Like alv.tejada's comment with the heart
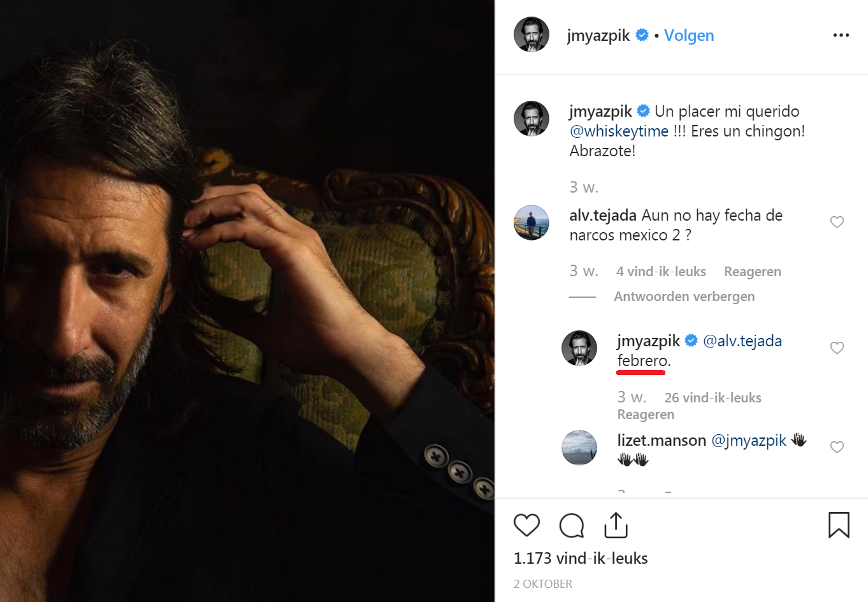 [x=837, y=222]
